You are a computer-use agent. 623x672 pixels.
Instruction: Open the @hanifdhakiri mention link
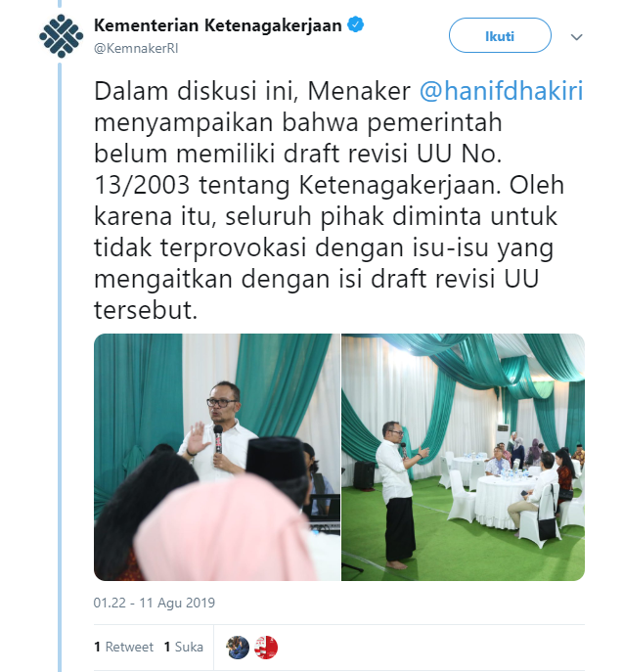(x=501, y=91)
